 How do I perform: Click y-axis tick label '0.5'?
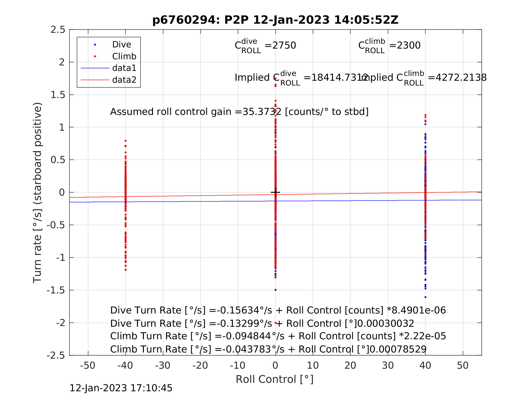58,160
